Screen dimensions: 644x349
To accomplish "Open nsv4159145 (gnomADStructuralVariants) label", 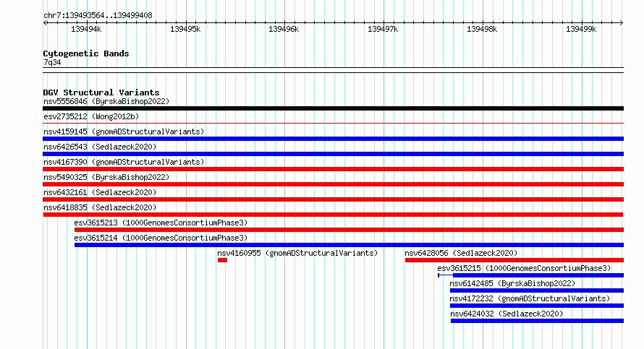I will click(124, 132).
